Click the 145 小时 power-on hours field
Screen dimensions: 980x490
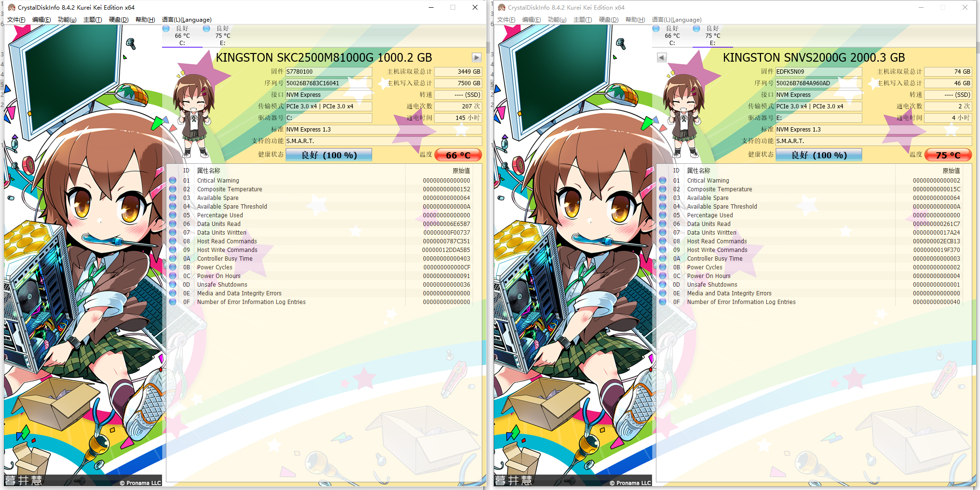click(x=458, y=118)
